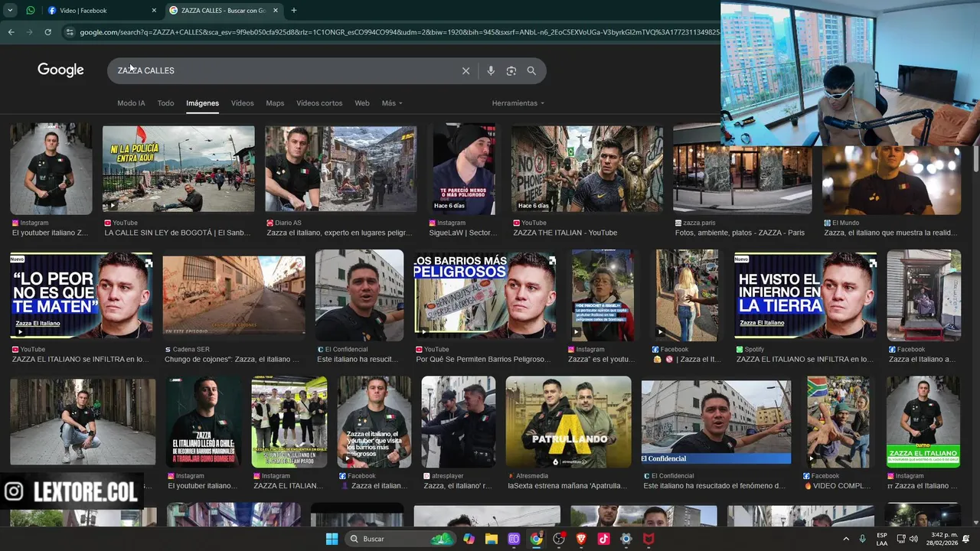Select the Vídeos cortos tab
980x551 pixels.
coord(319,103)
